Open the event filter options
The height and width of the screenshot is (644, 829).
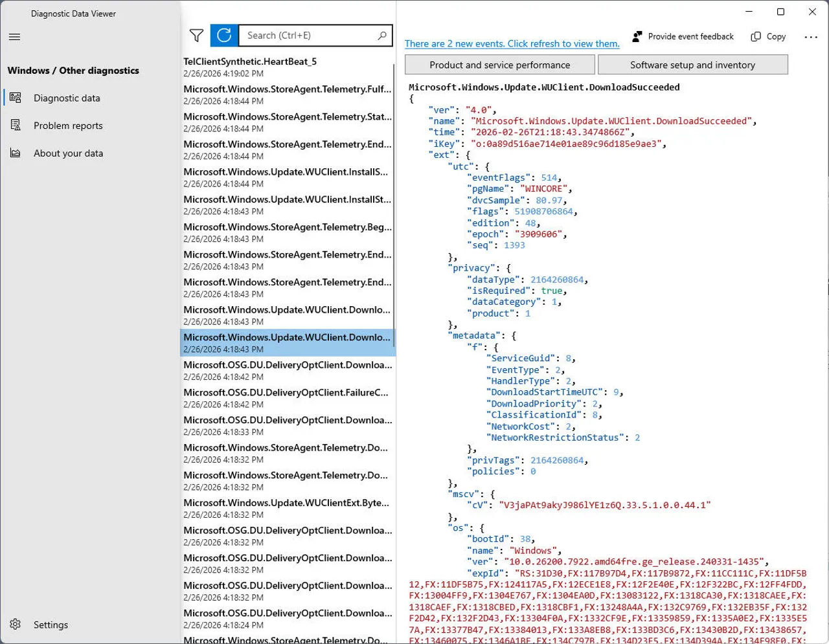pyautogui.click(x=196, y=36)
